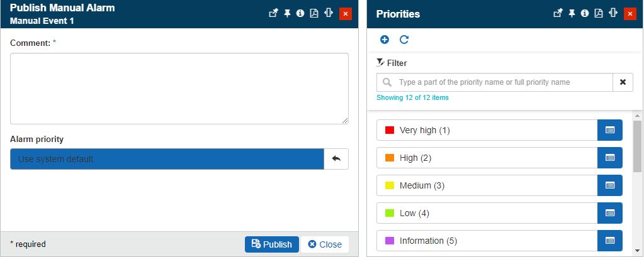Clear the priority filter text

623,82
